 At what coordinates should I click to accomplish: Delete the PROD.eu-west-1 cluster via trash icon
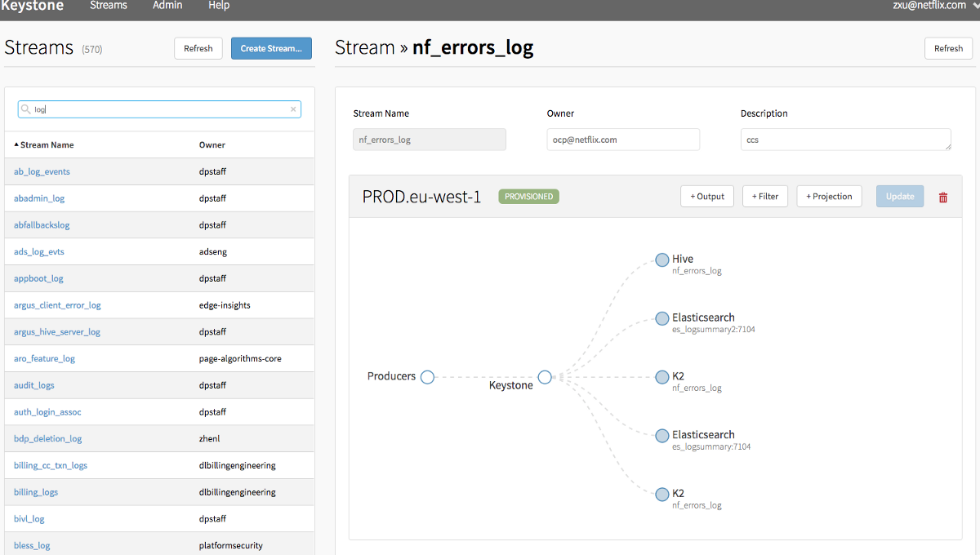[943, 197]
